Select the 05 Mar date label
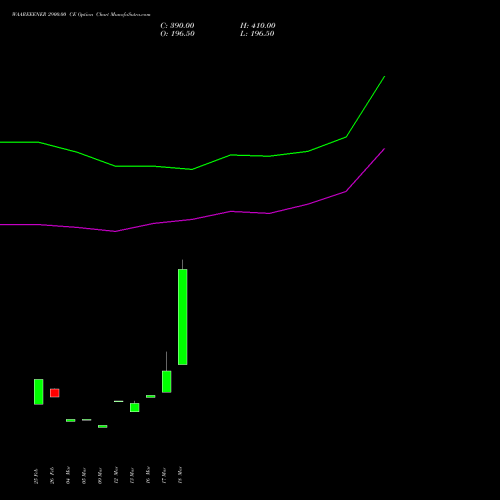The image size is (500, 500). click(x=85, y=475)
